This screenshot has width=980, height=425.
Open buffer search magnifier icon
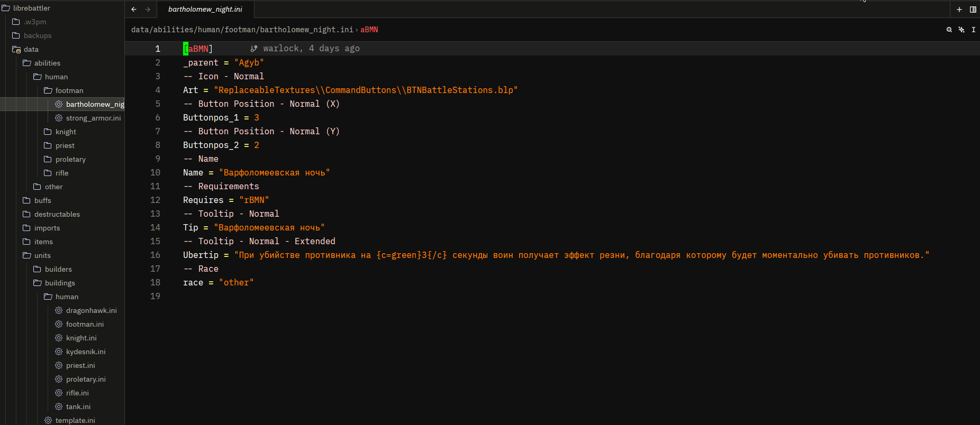pyautogui.click(x=949, y=30)
